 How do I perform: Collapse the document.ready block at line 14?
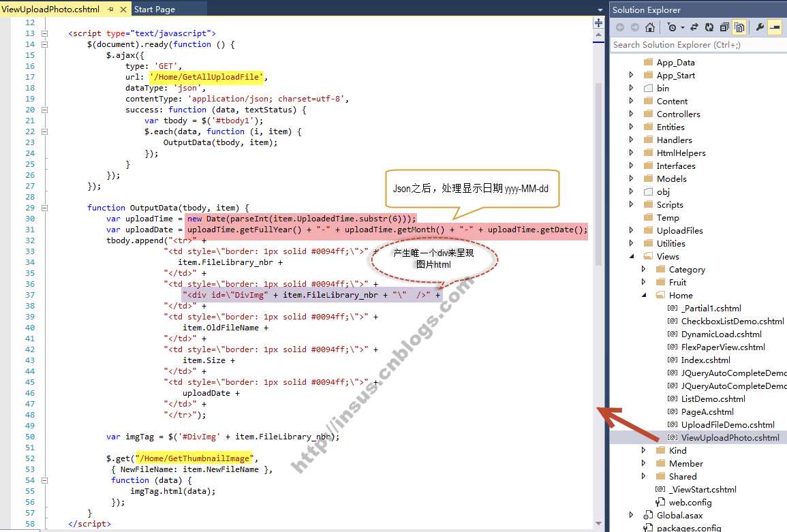[x=44, y=45]
